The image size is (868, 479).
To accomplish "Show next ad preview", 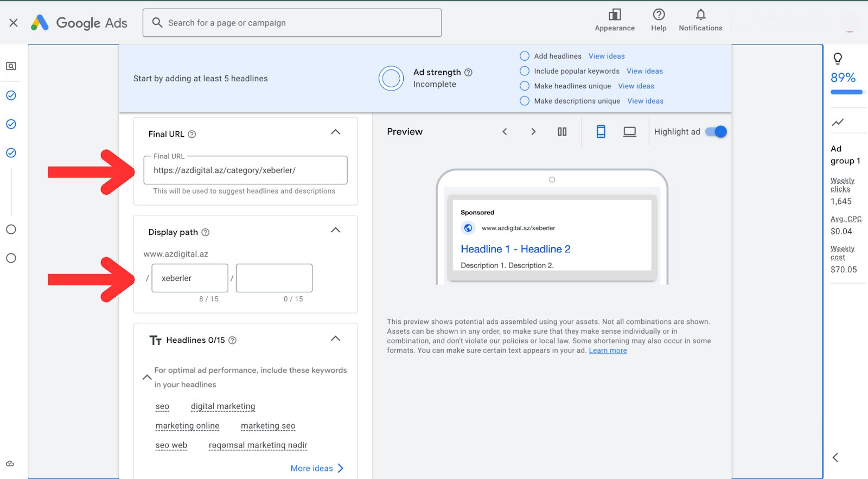I will 533,132.
